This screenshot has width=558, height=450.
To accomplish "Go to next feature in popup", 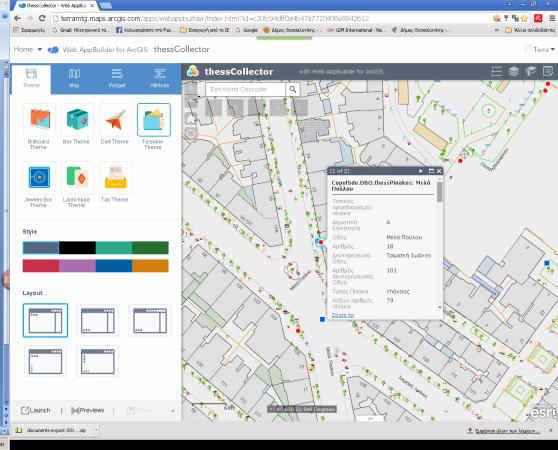I will [x=421, y=171].
